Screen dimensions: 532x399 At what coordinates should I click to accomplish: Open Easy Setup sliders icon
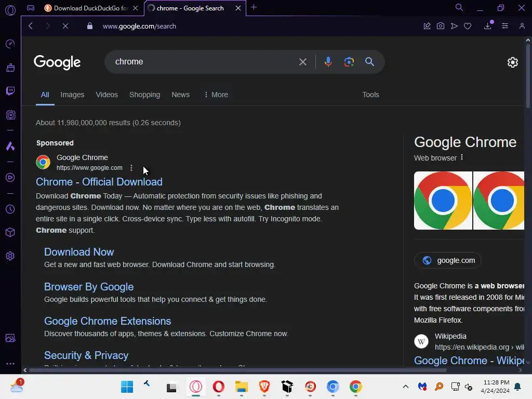[505, 26]
